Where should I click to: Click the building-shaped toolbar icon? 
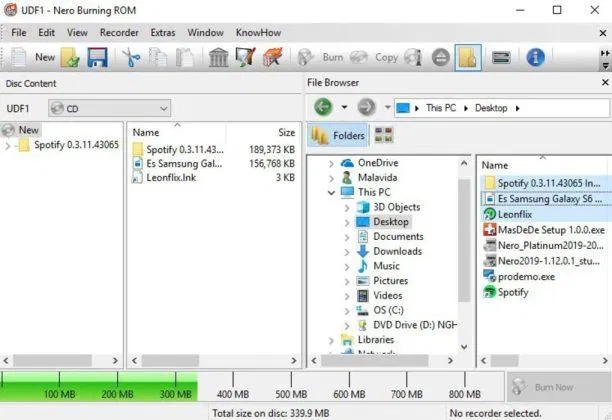click(x=218, y=58)
